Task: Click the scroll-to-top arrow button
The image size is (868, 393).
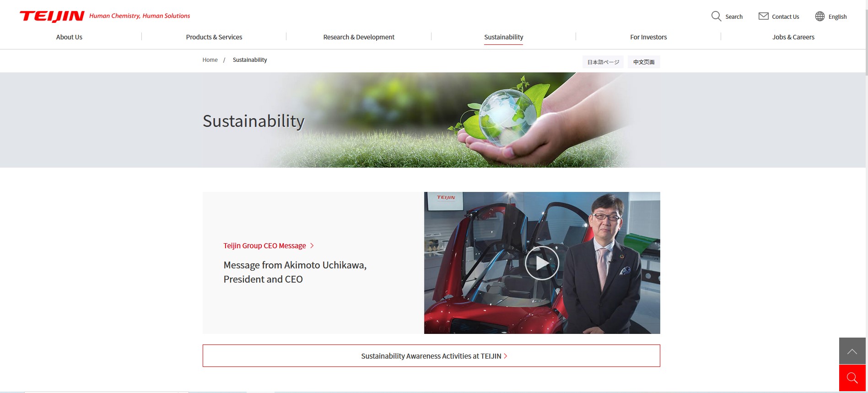Action: [x=852, y=351]
